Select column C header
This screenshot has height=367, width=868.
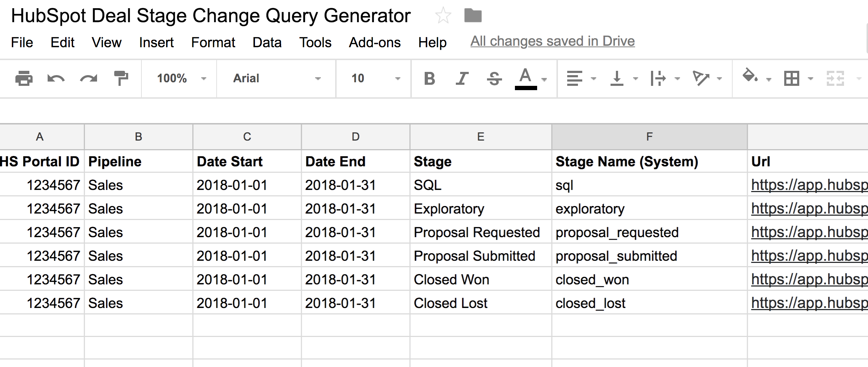click(x=247, y=137)
